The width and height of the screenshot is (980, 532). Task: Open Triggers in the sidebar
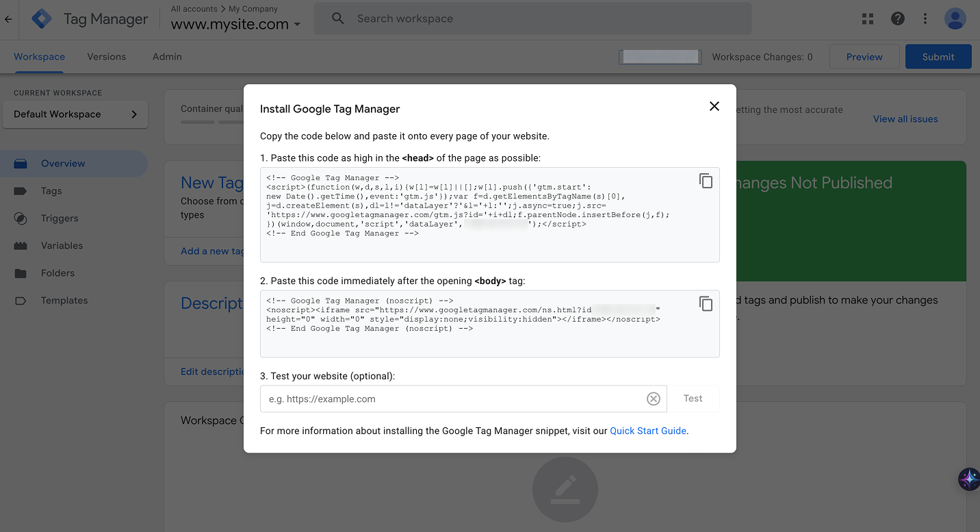point(60,218)
